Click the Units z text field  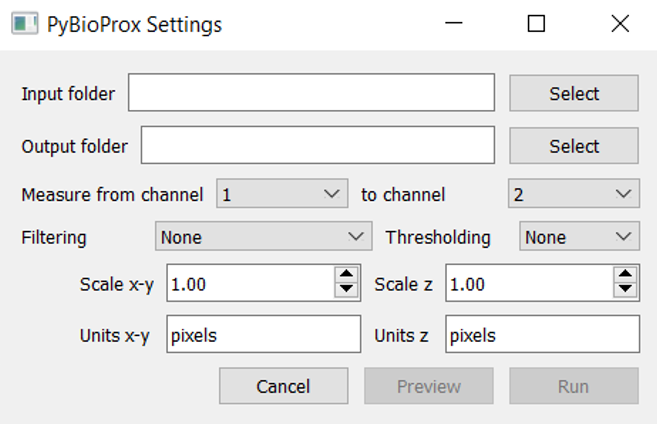tap(542, 335)
